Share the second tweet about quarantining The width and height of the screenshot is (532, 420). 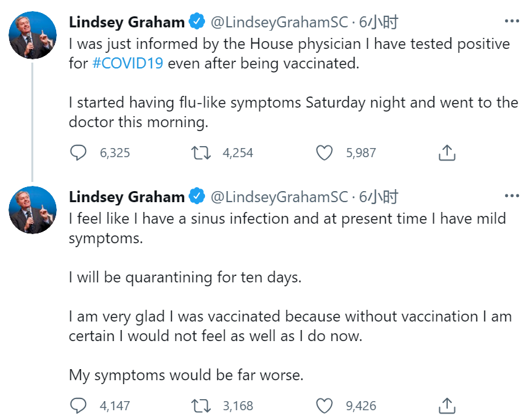(x=446, y=406)
